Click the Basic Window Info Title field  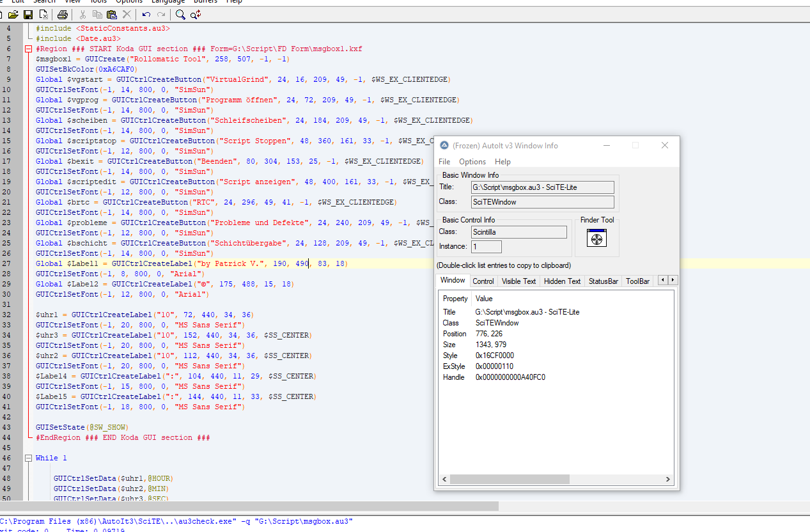(x=543, y=187)
